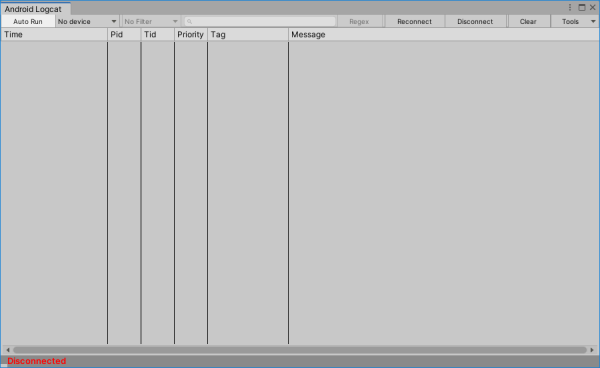Click the horizontal scrollbar right arrow
Image resolution: width=600 pixels, height=368 pixels.
592,350
